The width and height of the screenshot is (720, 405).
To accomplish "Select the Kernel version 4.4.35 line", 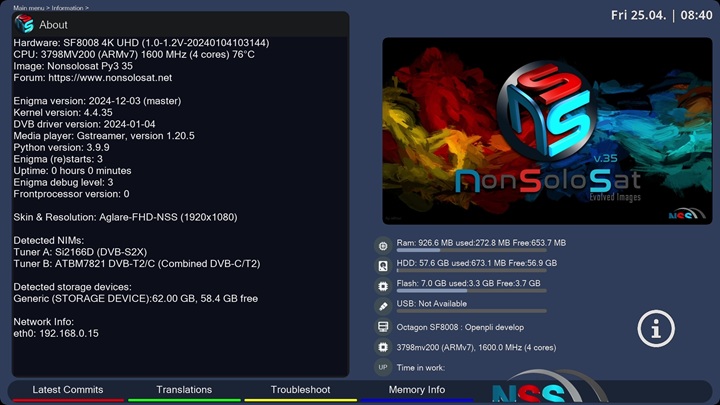I will (x=63, y=112).
